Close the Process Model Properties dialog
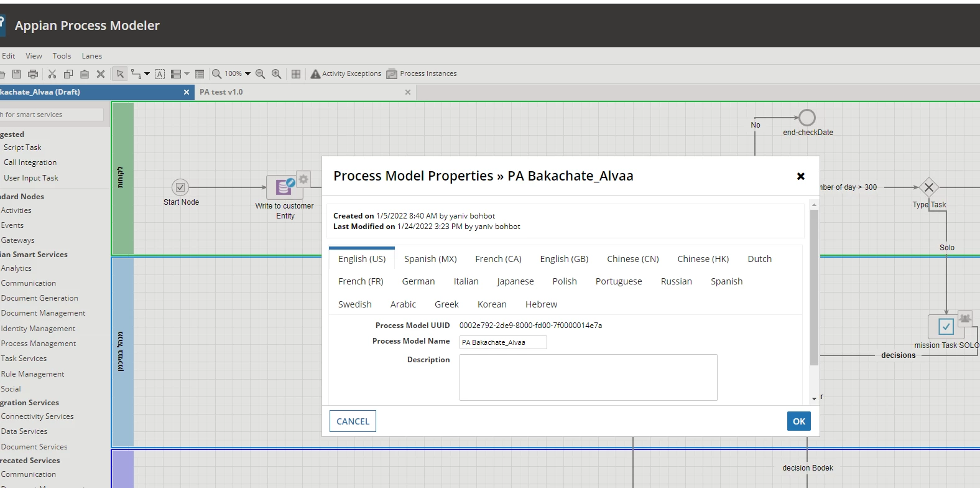980x488 pixels. pos(801,176)
